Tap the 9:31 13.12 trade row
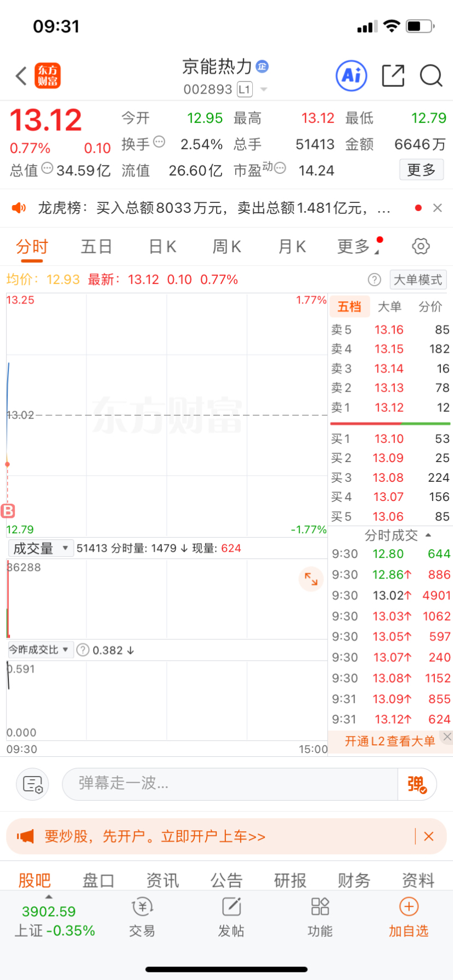This screenshot has width=453, height=980. click(x=391, y=720)
